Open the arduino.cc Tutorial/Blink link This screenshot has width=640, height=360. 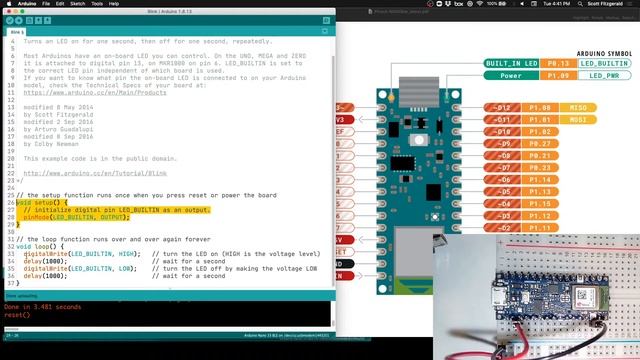tap(95, 173)
